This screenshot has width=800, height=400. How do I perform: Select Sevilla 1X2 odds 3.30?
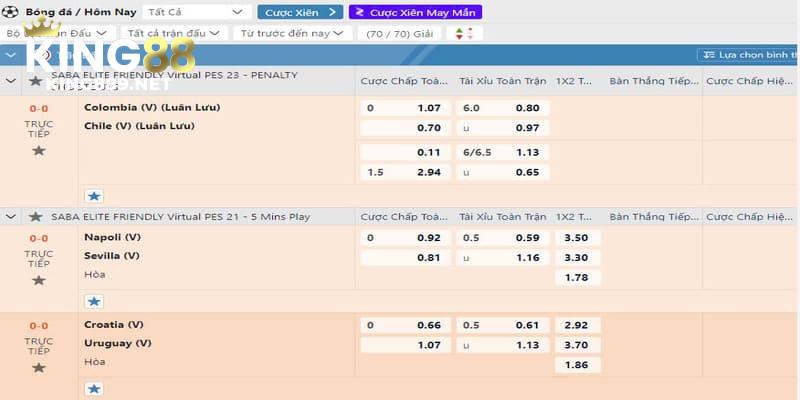click(x=578, y=258)
